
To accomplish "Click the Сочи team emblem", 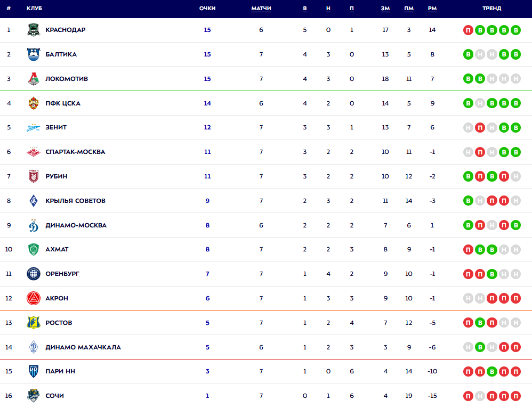I will 34,395.
